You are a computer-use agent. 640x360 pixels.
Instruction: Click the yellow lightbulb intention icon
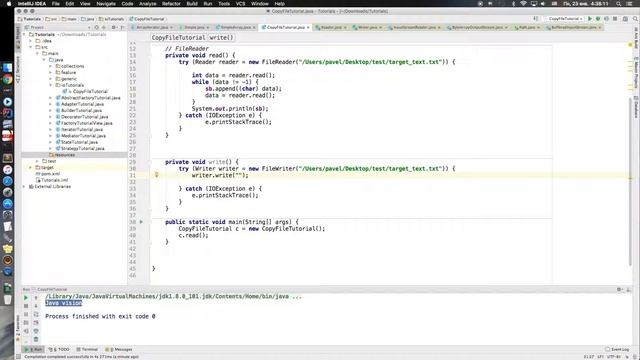pyautogui.click(x=156, y=175)
